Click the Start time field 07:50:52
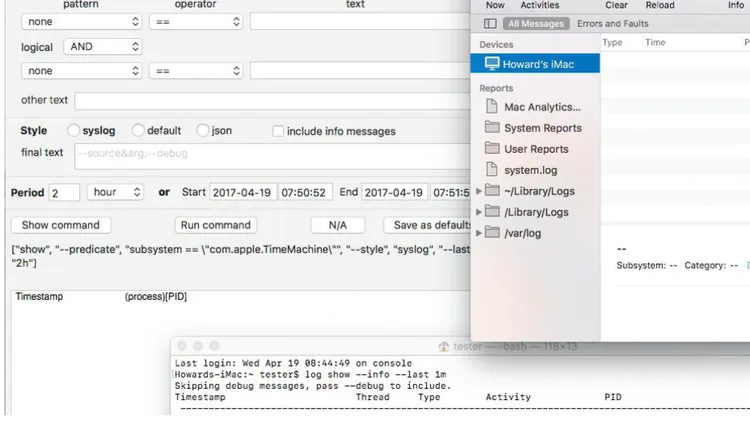 305,192
